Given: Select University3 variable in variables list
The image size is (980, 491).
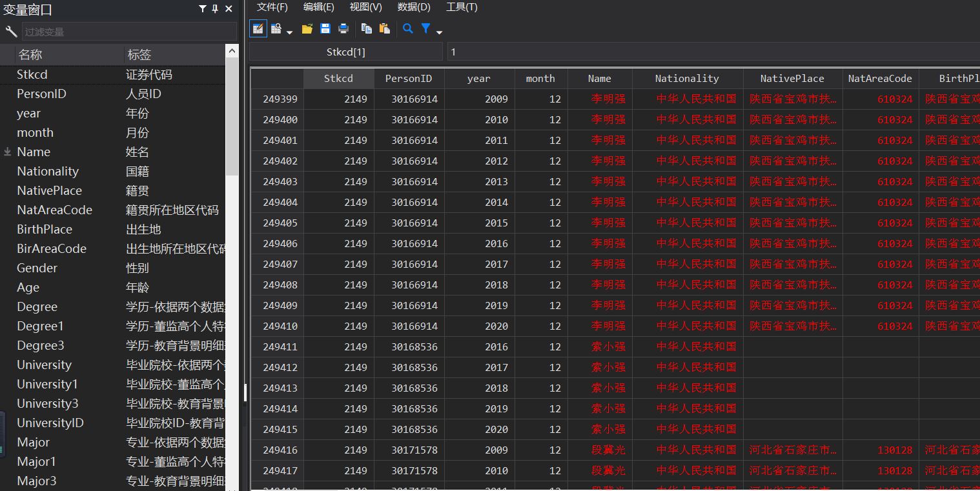Looking at the screenshot, I should point(113,403).
